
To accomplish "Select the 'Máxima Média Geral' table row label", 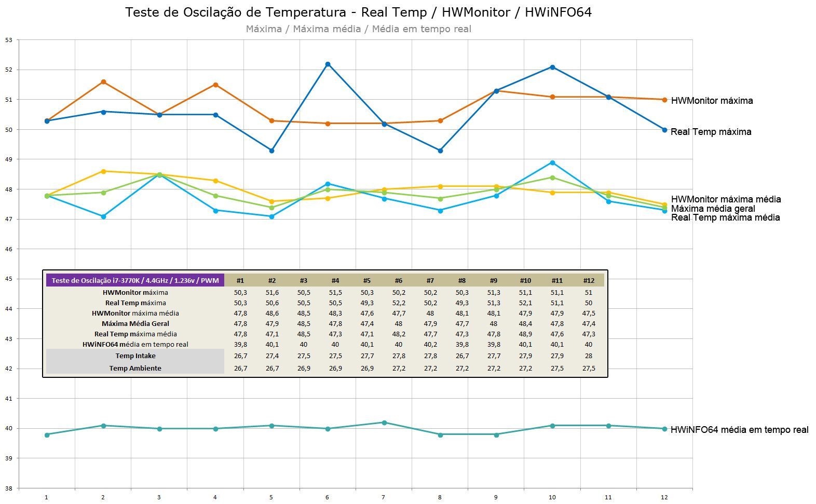I will click(135, 323).
